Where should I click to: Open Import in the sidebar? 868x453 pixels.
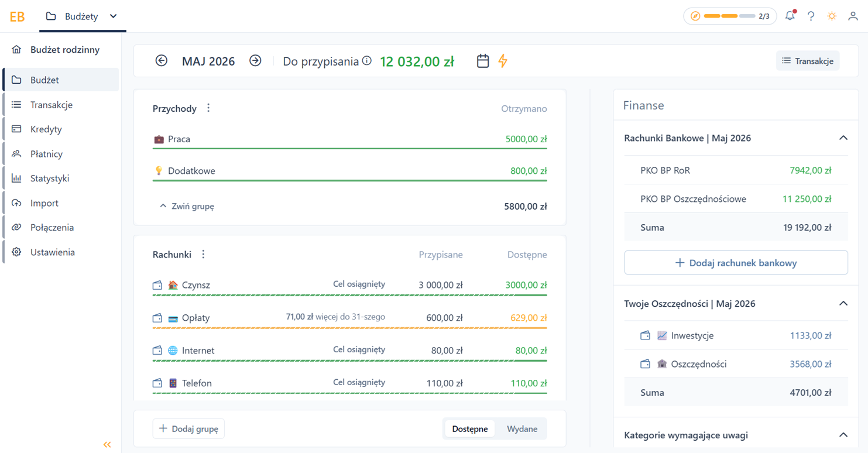point(61,203)
